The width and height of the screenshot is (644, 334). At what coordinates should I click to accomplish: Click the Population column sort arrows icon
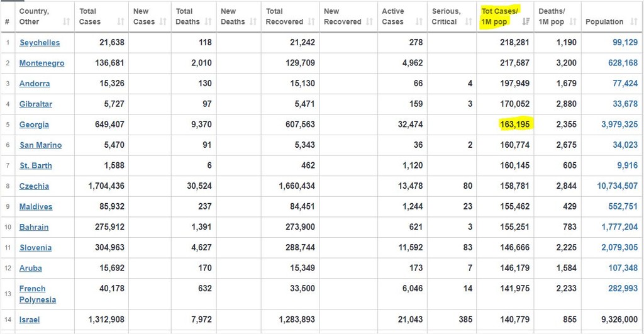(636, 22)
